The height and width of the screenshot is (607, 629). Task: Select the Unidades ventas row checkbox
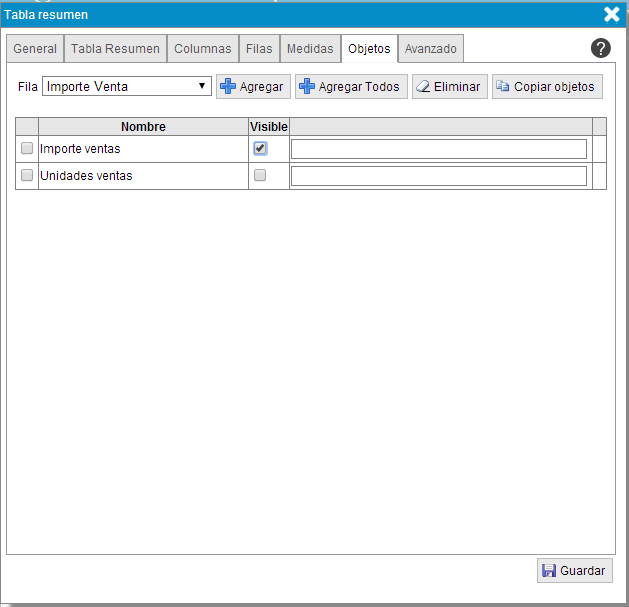click(27, 175)
